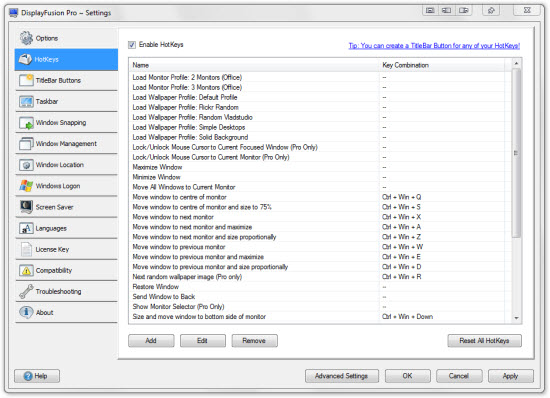Click the Options gear icon
The width and height of the screenshot is (550, 398).
[26, 38]
